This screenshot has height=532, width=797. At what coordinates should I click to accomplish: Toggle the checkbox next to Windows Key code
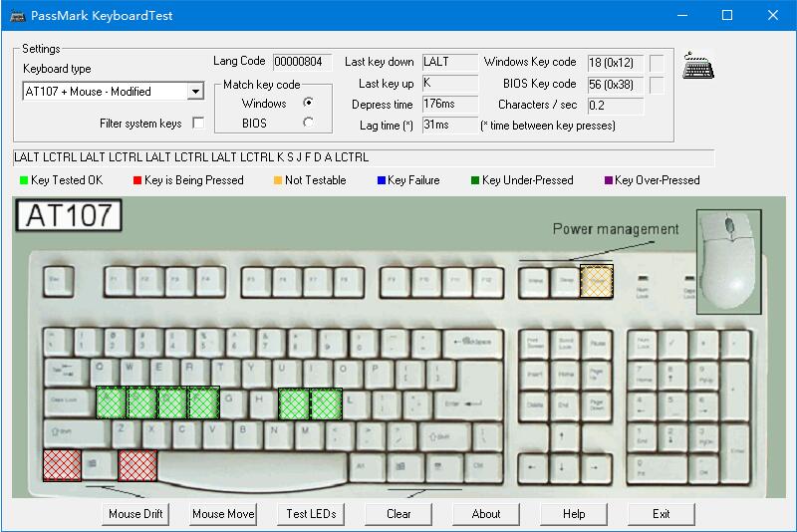pos(657,63)
